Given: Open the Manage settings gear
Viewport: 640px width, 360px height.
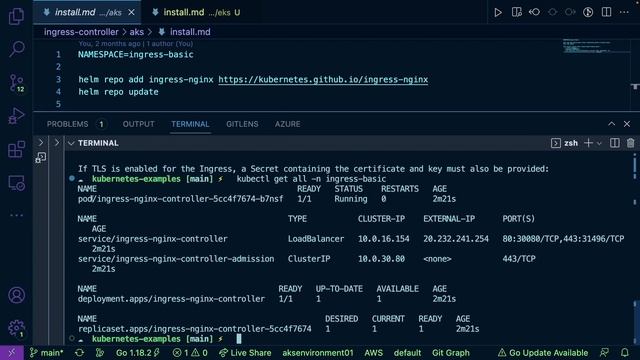Looking at the screenshot, I should [x=16, y=328].
